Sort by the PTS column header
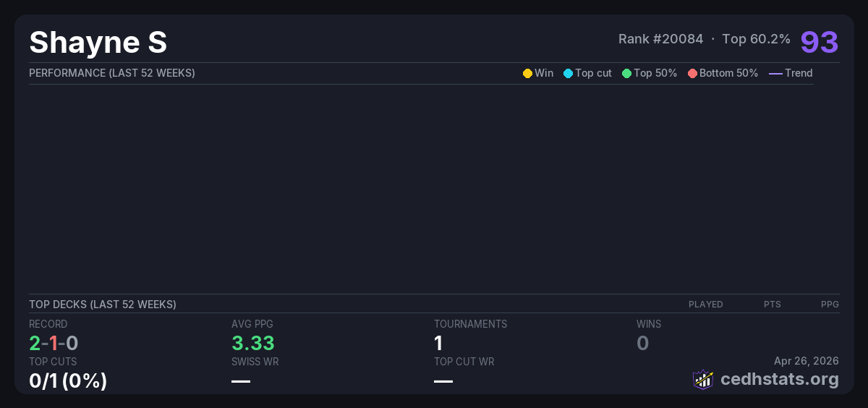This screenshot has width=868, height=408. tap(772, 305)
